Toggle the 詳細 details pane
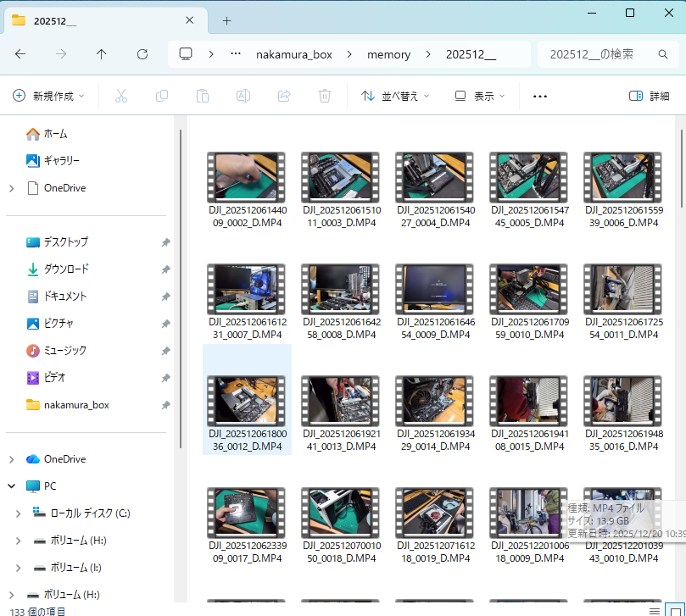Viewport: 686px width, 616px height. [649, 97]
